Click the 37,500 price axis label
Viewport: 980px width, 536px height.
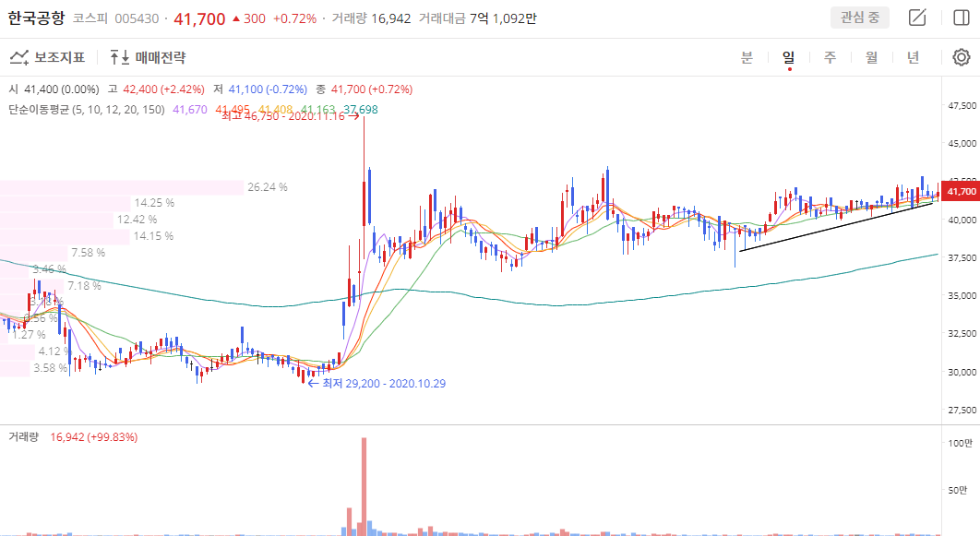[962, 257]
